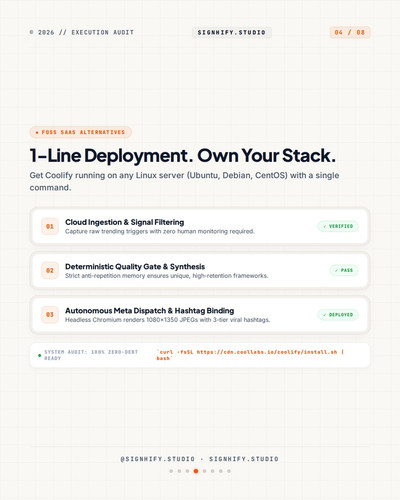Click the '© 2026 // EXECUTION AUDIT' header text
400x500 pixels.
click(x=82, y=32)
